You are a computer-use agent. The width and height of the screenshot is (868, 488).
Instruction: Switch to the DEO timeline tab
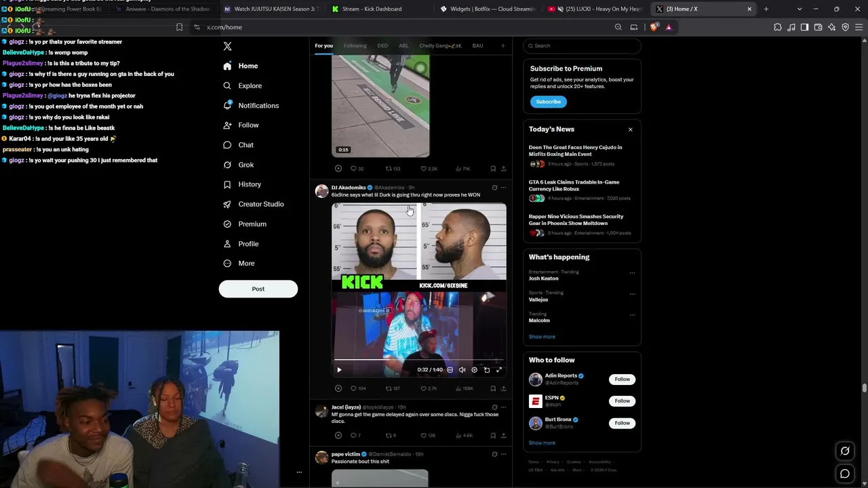point(382,46)
